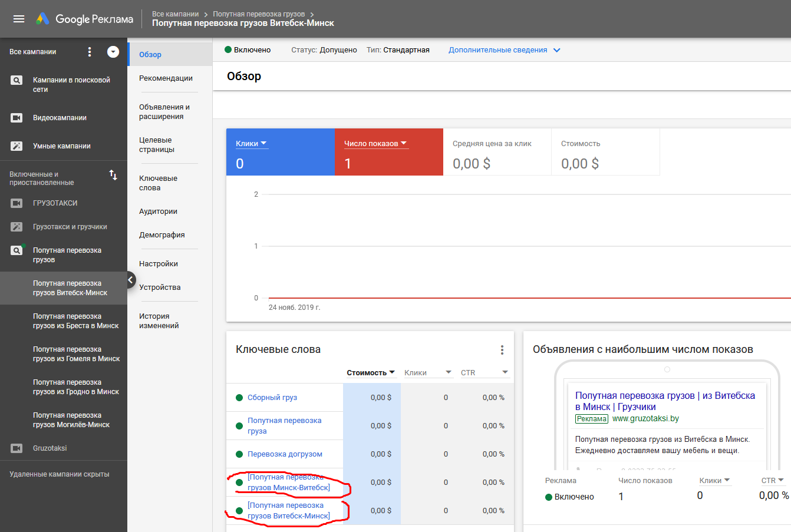This screenshot has height=532, width=791.
Task: Open the Ключевые слова card three-dot menu
Action: (502, 350)
